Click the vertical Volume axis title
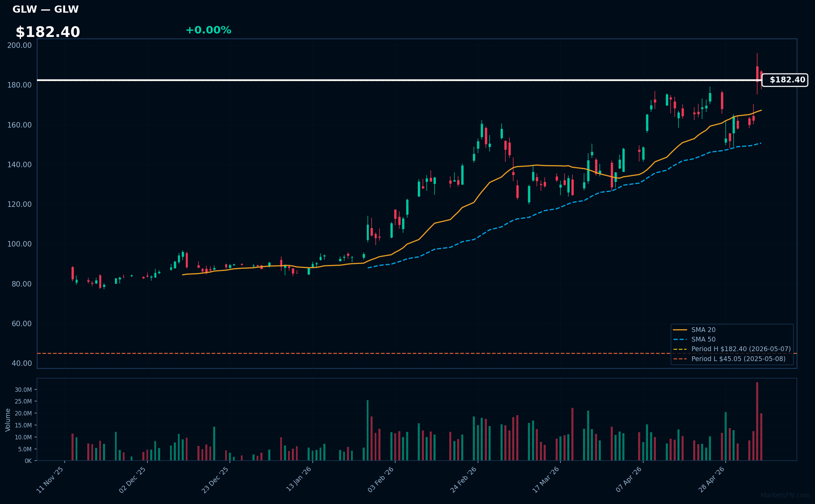The height and width of the screenshot is (504, 815). 8,420
